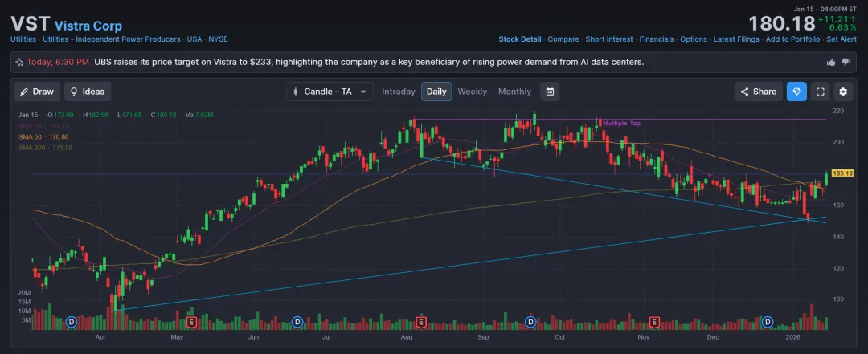Open the Financials link
Image resolution: width=868 pixels, height=354 pixels.
tap(657, 39)
